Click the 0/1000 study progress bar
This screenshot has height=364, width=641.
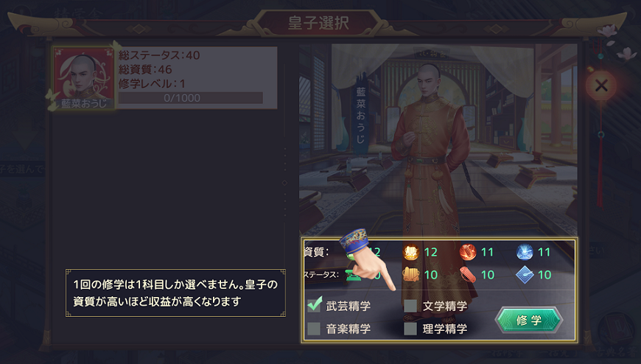point(191,98)
